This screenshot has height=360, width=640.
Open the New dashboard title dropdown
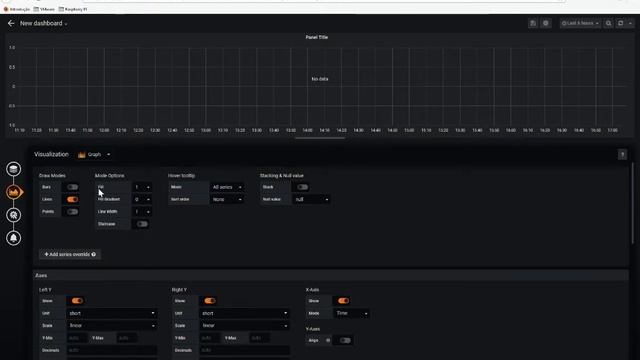(x=44, y=24)
